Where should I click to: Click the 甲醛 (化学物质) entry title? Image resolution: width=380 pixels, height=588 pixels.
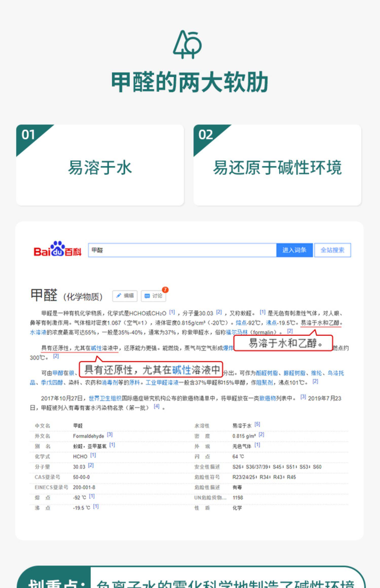pos(66,295)
